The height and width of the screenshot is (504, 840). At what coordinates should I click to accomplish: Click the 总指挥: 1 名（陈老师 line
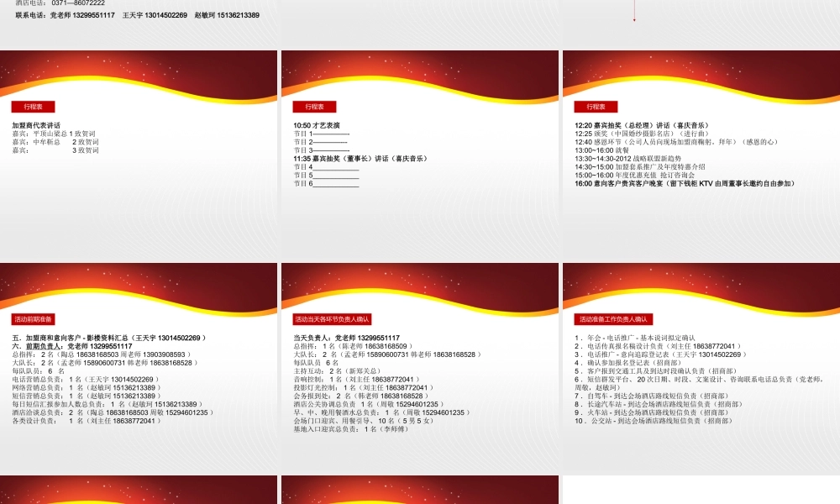[354, 346]
